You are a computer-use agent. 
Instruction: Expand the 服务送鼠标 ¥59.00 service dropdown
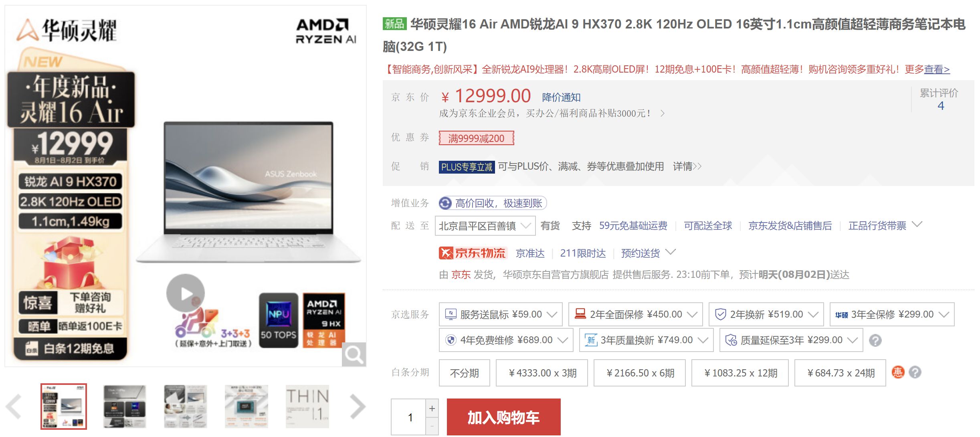pyautogui.click(x=501, y=314)
